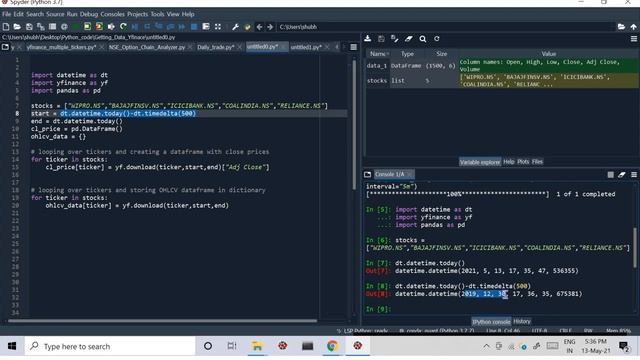This screenshot has height=360, width=640.
Task: Refresh the Variable explorer
Action: [x=437, y=39]
